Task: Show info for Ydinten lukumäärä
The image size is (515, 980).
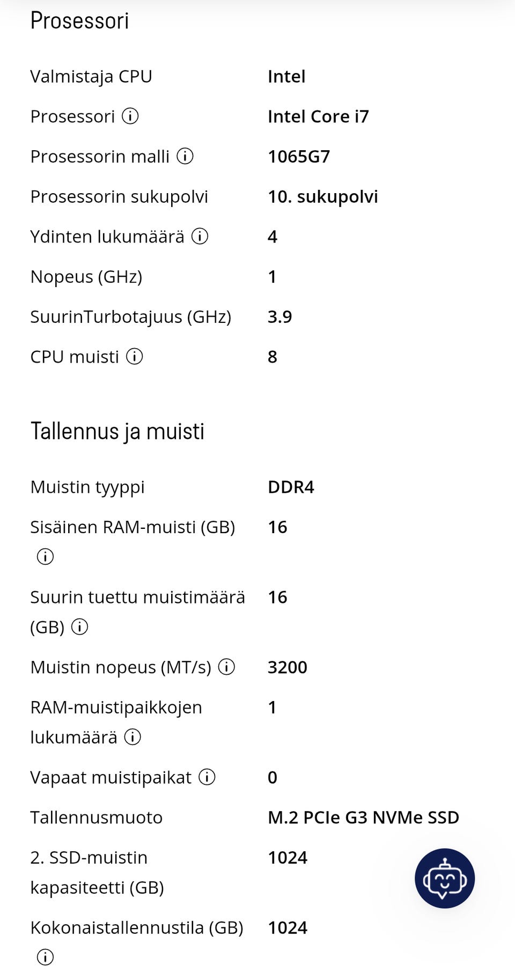Action: click(x=200, y=236)
